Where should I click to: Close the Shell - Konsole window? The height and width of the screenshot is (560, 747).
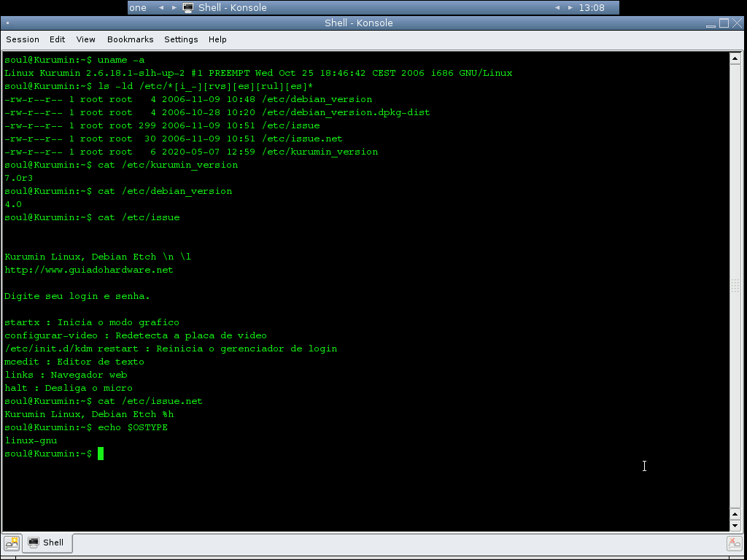point(737,23)
